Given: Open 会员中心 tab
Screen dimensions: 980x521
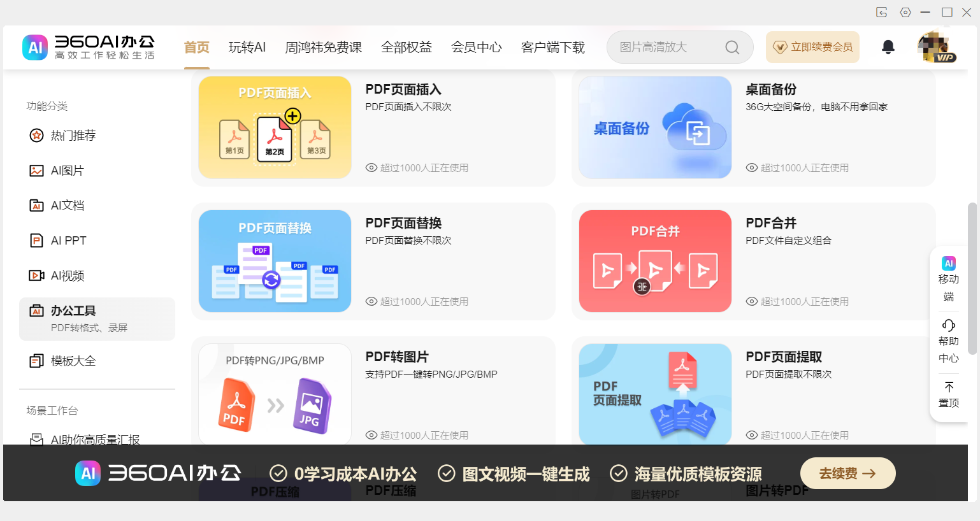Looking at the screenshot, I should 477,47.
